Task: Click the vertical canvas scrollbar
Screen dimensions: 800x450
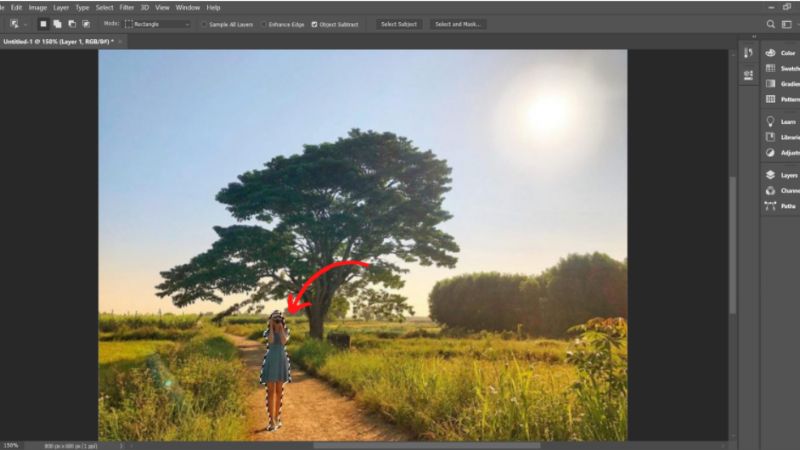Action: (x=733, y=245)
